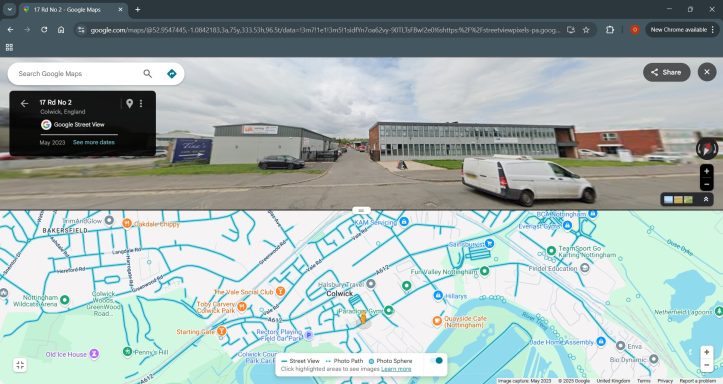Click the Quayside Cafe pin
The width and height of the screenshot is (723, 384).
[437, 321]
